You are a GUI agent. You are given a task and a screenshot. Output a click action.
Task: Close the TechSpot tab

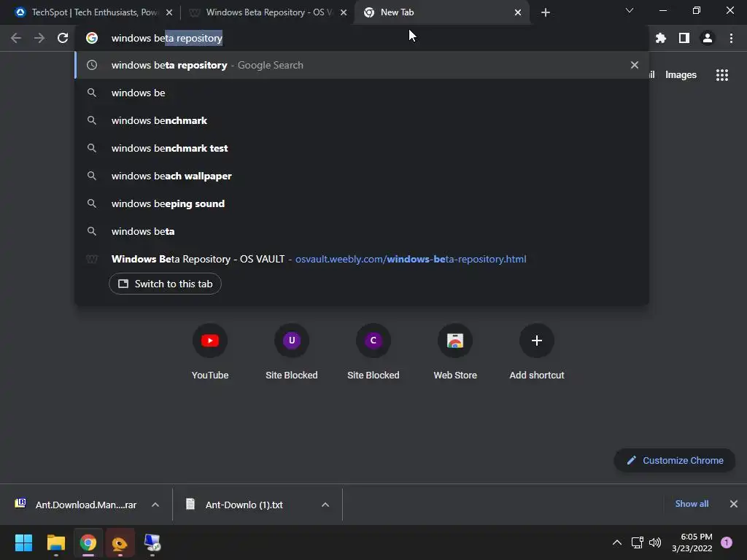pyautogui.click(x=169, y=12)
